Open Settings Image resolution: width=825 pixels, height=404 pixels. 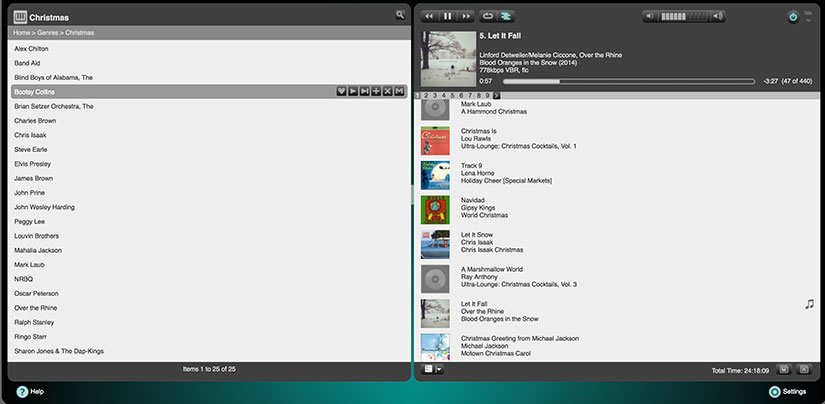[788, 391]
